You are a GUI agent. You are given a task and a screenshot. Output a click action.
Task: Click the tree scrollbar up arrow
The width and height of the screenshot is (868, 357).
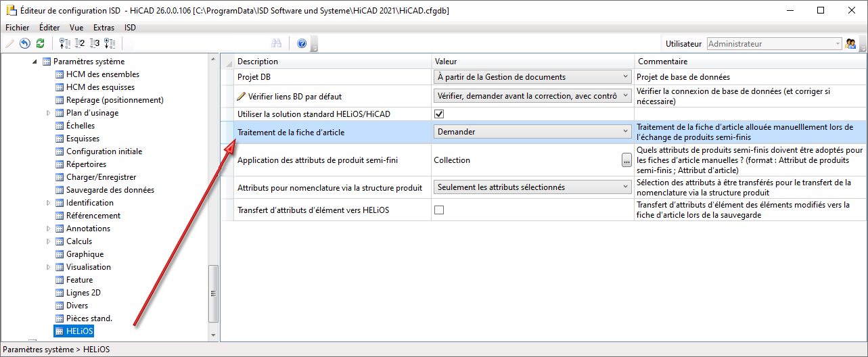coord(214,60)
